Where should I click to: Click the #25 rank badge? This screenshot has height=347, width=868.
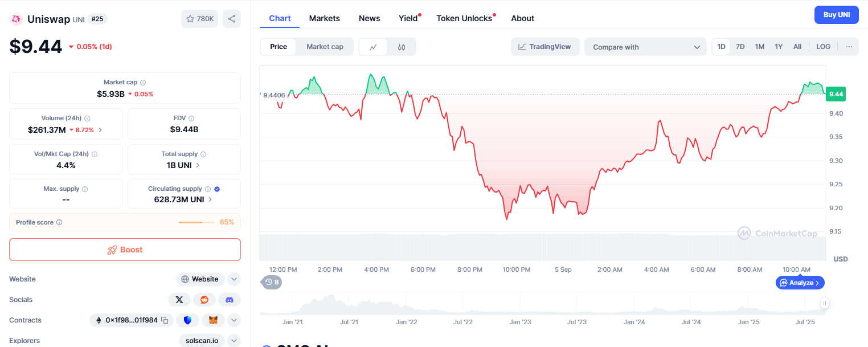point(97,19)
